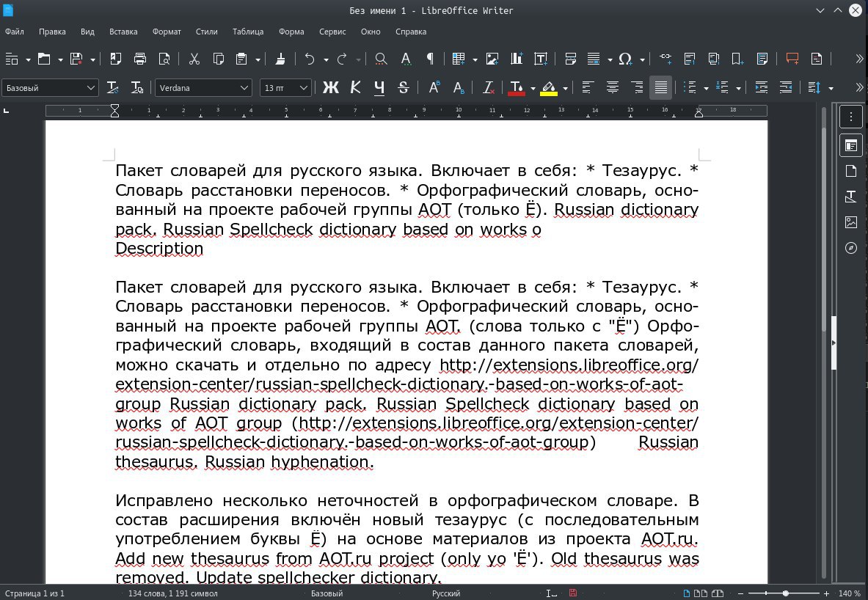Click the document-modified save indicator in status bar
The height and width of the screenshot is (600, 868).
[x=573, y=593]
